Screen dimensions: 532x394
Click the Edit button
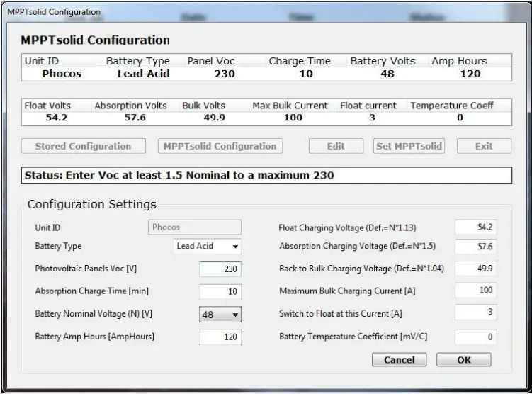336,146
